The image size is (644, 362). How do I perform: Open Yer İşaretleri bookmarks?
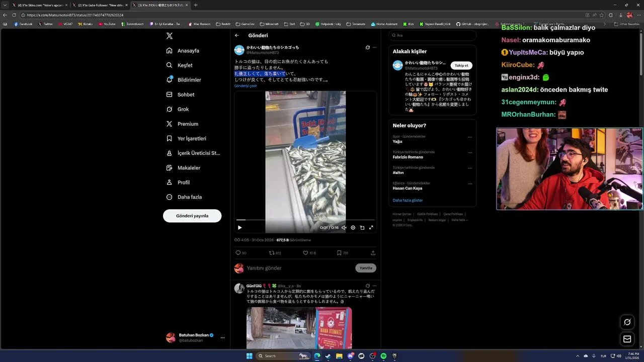(x=186, y=138)
